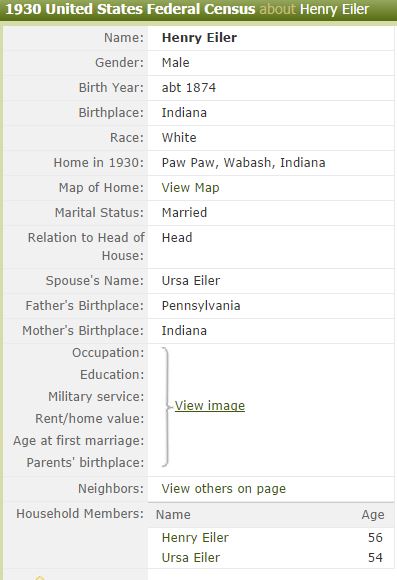Open View others on page link

(x=223, y=488)
